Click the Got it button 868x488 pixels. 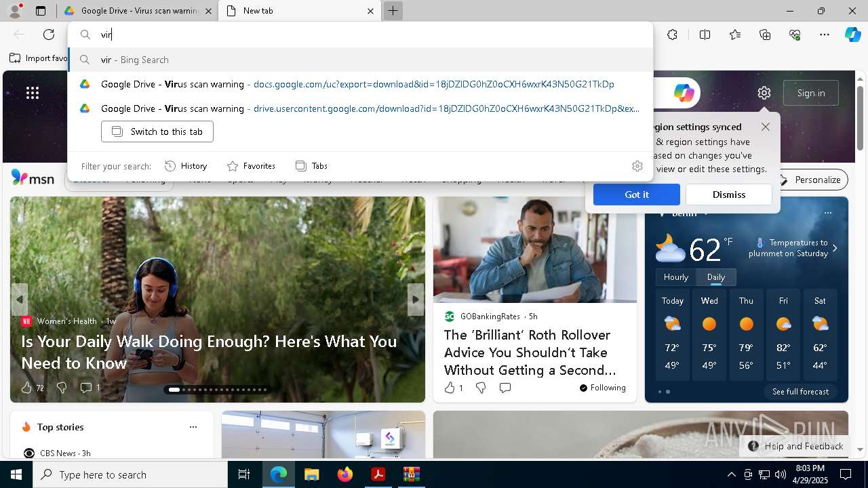pyautogui.click(x=637, y=195)
